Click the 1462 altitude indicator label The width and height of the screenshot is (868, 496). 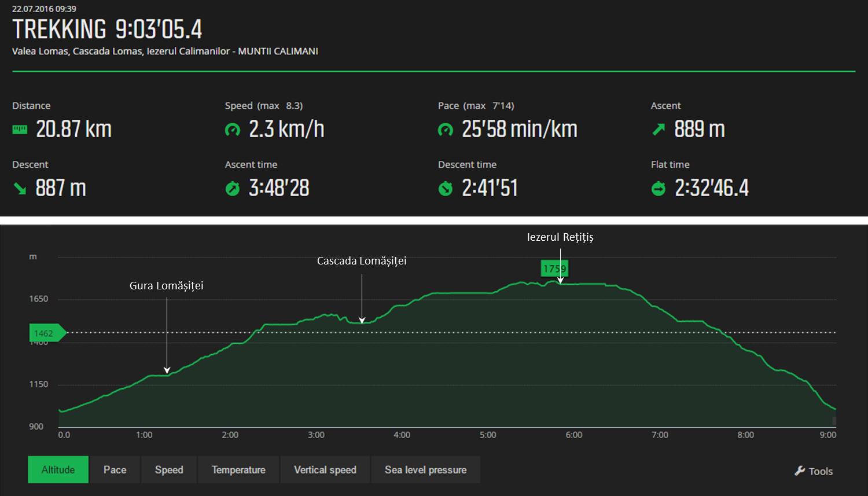pyautogui.click(x=44, y=333)
